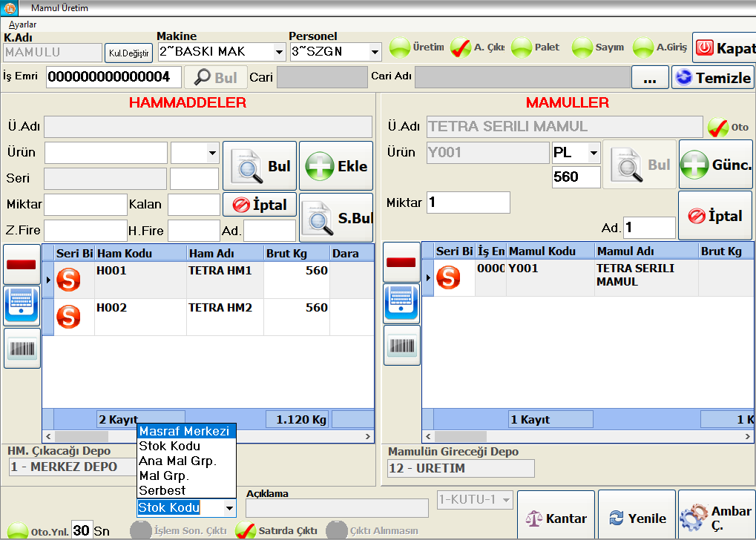Toggle the Satırda Çıktı option
756x540 pixels.
(x=246, y=530)
